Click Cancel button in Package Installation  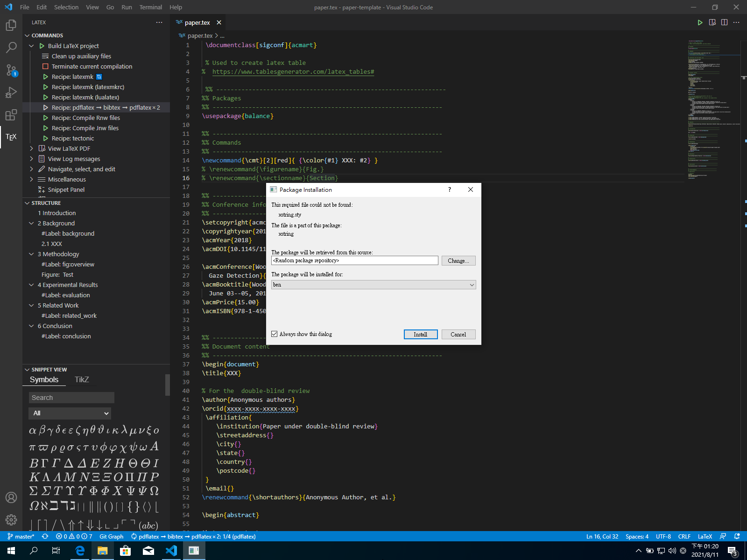click(x=458, y=334)
